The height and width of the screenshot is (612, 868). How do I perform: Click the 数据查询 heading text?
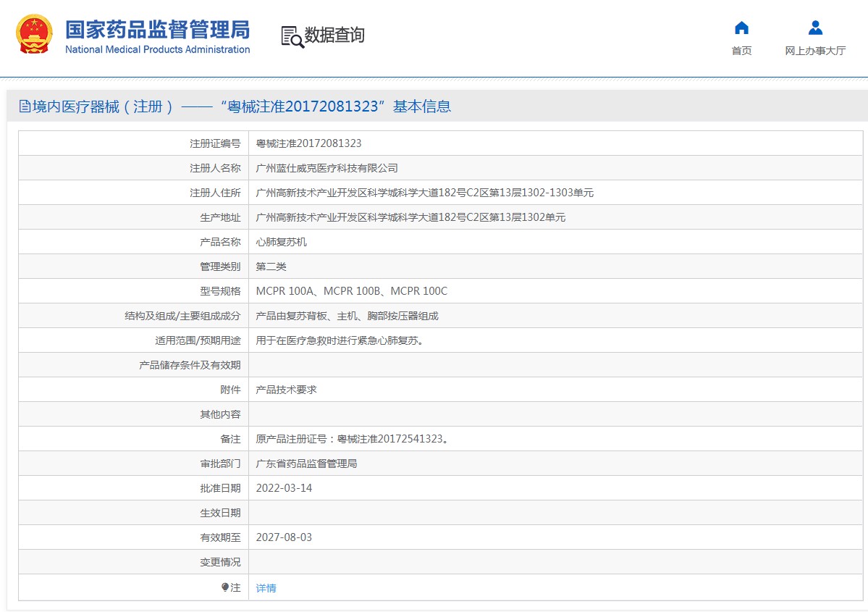(334, 35)
